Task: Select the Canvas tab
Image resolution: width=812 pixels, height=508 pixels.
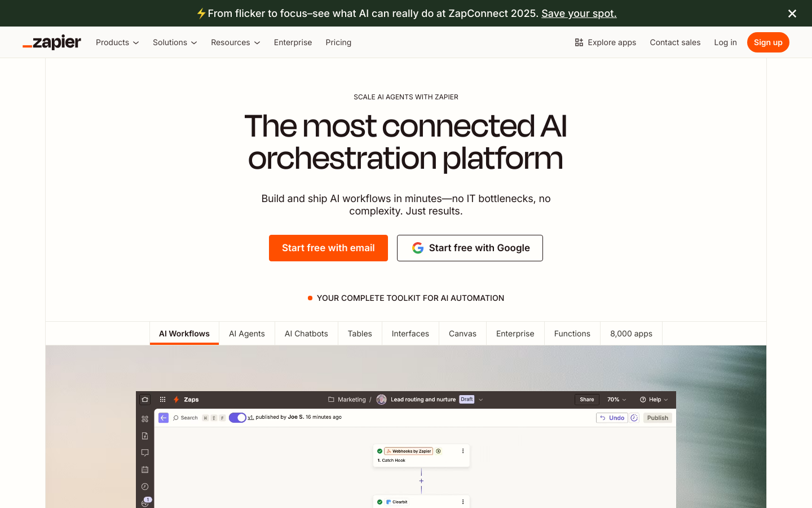Action: point(462,334)
